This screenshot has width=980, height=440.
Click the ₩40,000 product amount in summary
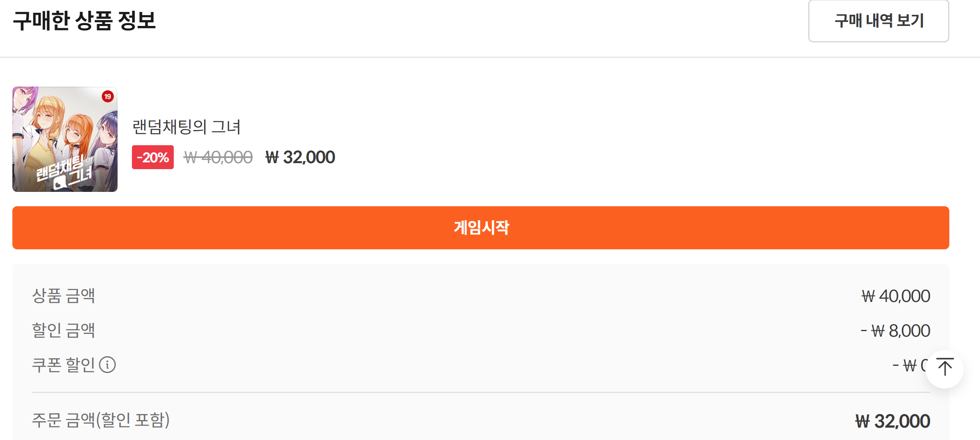896,296
